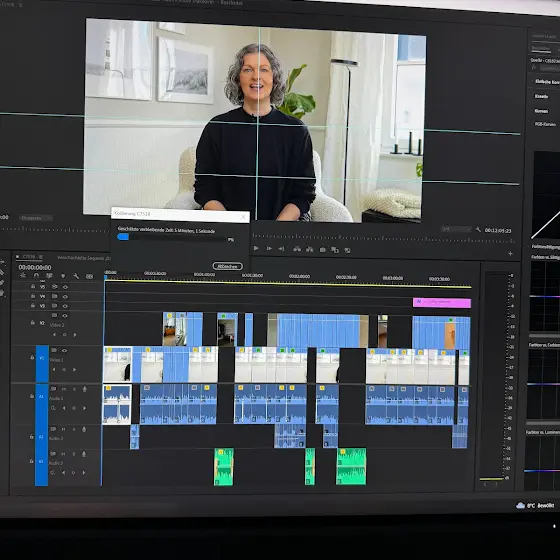Go to previous keyframe on Audio 1 track
Screen dimensions: 560x560
point(64,408)
